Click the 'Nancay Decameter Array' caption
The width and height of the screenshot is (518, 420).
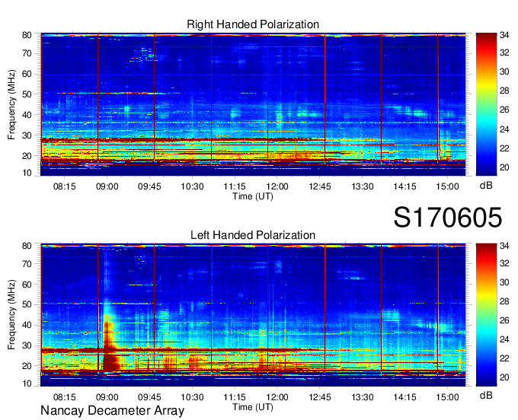[x=112, y=411]
